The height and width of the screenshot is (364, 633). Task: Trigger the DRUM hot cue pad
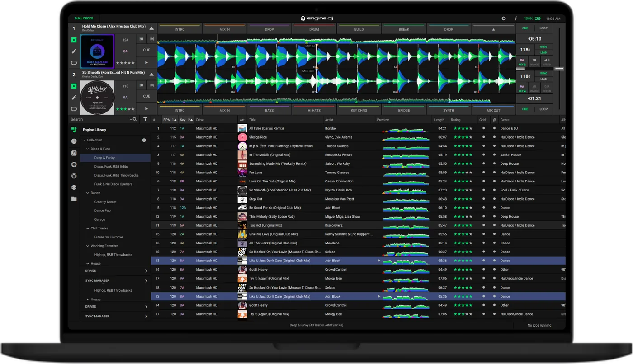pyautogui.click(x=314, y=29)
